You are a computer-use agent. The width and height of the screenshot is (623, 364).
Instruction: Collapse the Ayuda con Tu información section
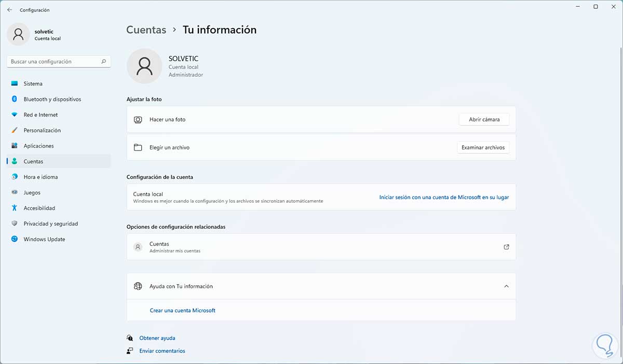506,286
